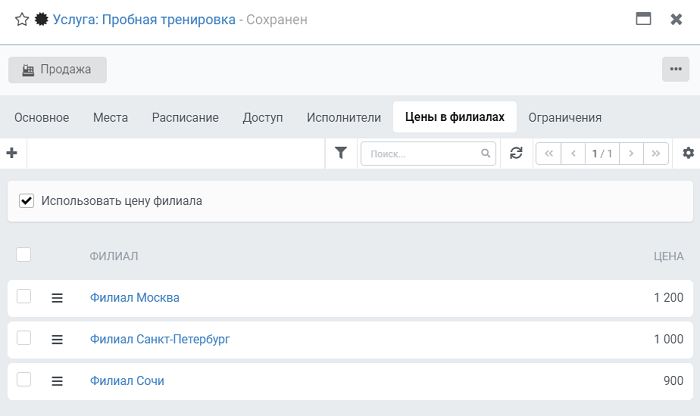Open list settings gear icon
This screenshot has width=700, height=416.
[688, 153]
